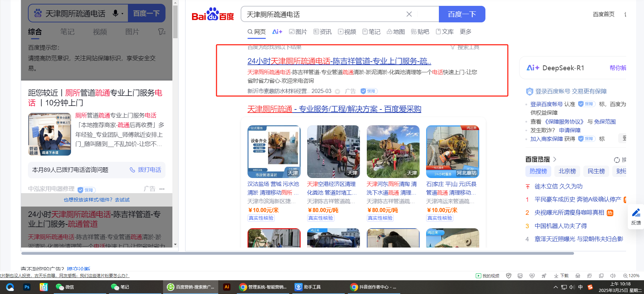Open the 微信 WeChat taskbar item
Viewport: 644px width, 294px height.
point(65,287)
